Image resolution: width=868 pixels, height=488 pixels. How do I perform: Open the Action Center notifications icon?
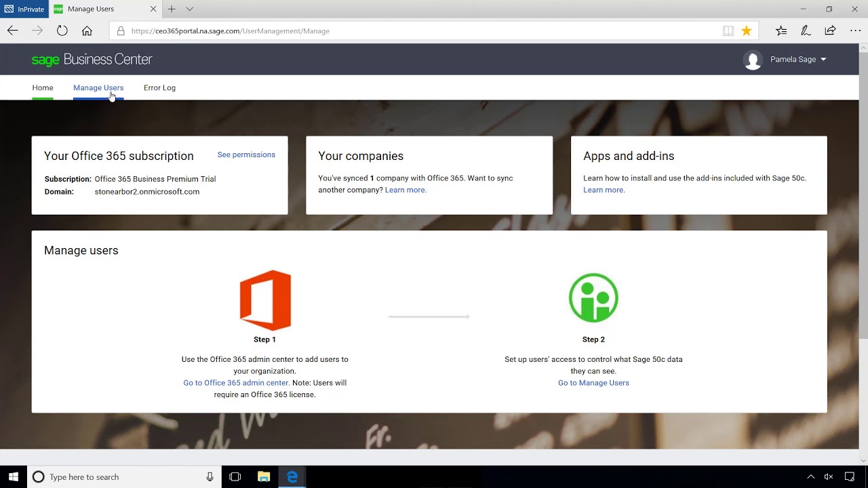tap(850, 477)
